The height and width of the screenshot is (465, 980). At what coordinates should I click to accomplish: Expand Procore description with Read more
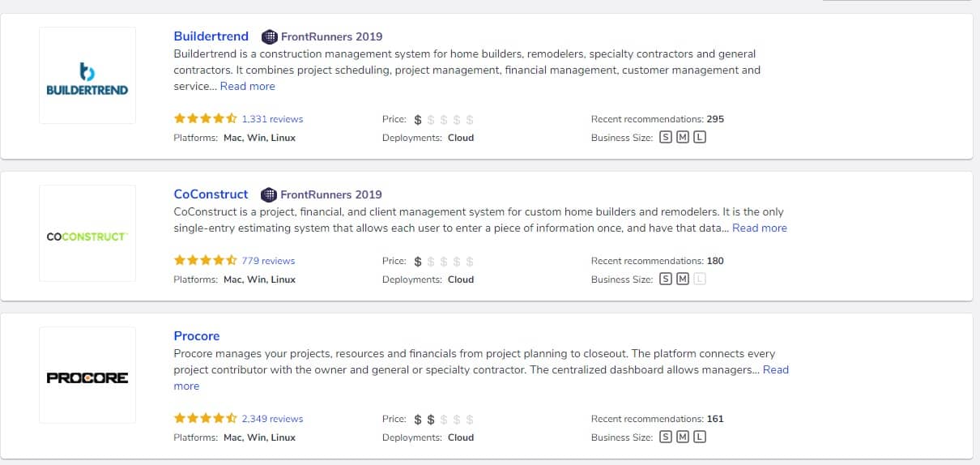(x=776, y=369)
